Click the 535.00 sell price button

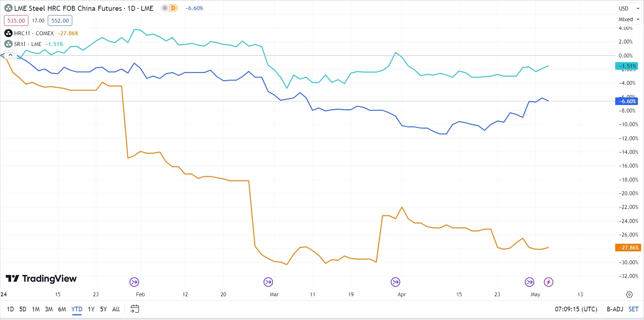16,20
